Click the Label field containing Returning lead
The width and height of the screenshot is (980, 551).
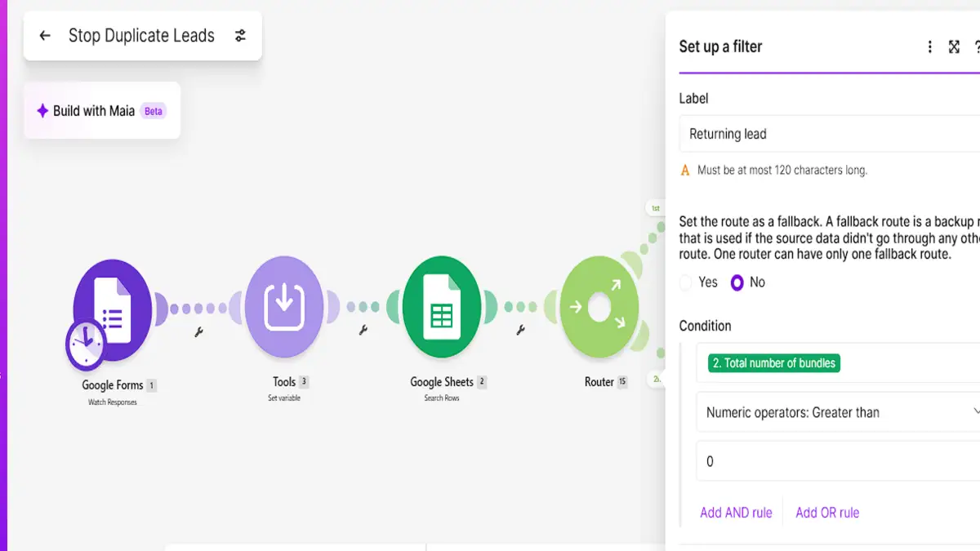coord(830,134)
